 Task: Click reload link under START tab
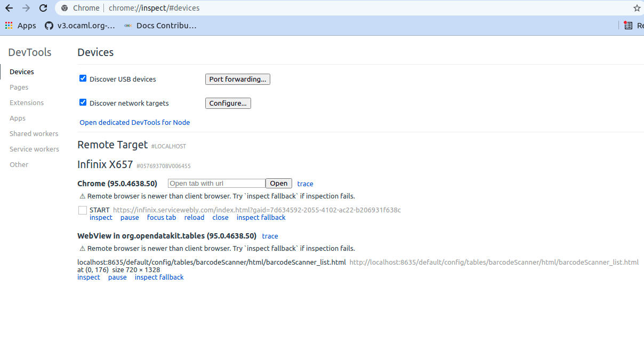pos(194,217)
